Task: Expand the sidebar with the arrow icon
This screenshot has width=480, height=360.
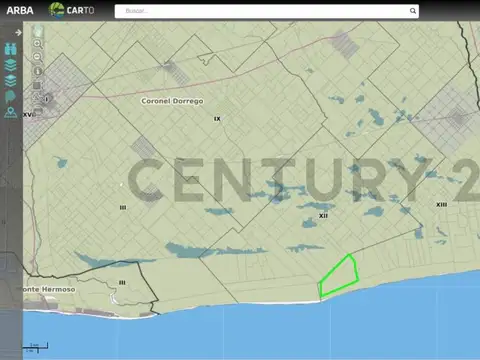Action: (x=18, y=32)
